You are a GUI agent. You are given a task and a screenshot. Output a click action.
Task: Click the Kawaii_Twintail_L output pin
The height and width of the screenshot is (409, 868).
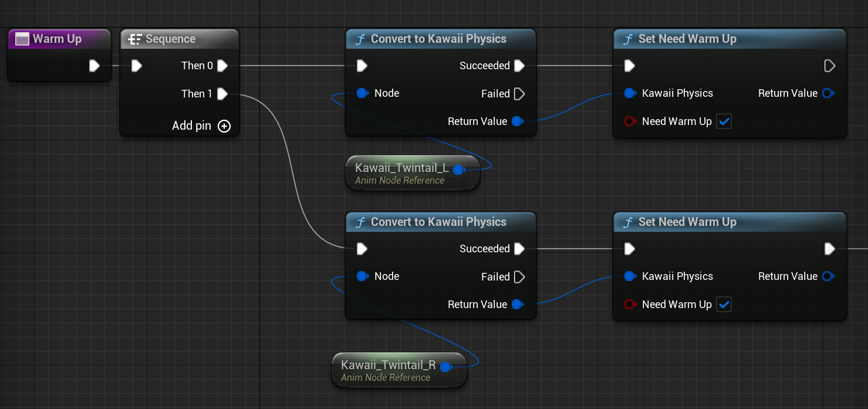458,170
